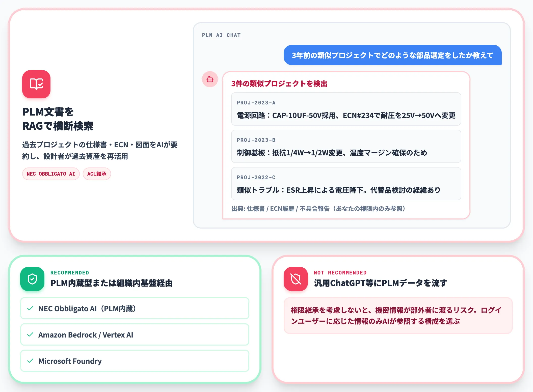Open the PROJ-2023-A result card
The width and height of the screenshot is (533, 392).
pos(346,109)
